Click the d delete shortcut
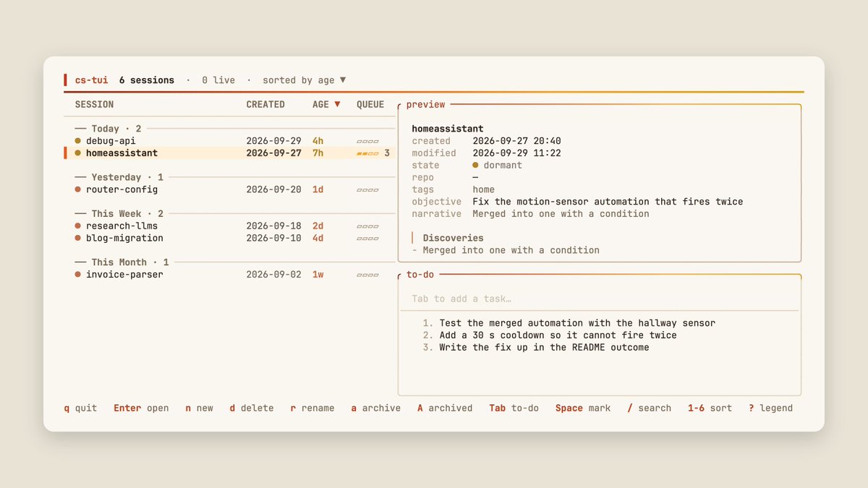The height and width of the screenshot is (488, 868). click(x=252, y=408)
